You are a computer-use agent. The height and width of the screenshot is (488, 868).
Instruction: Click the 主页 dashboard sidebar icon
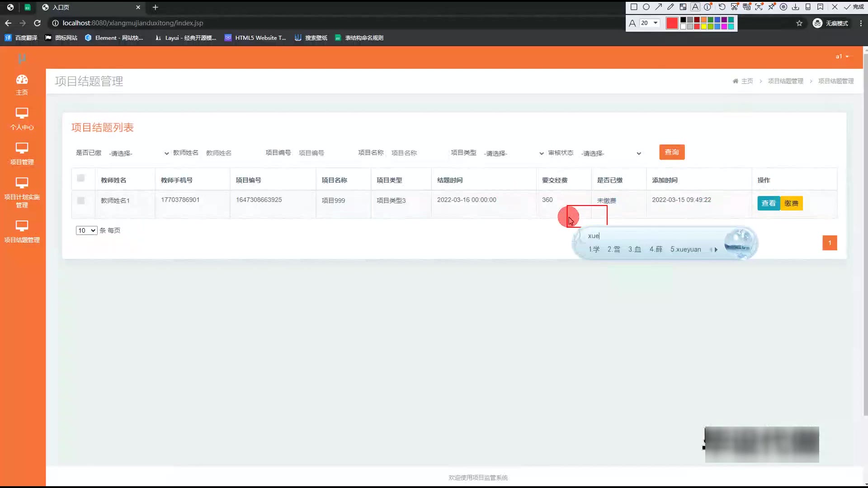(22, 84)
